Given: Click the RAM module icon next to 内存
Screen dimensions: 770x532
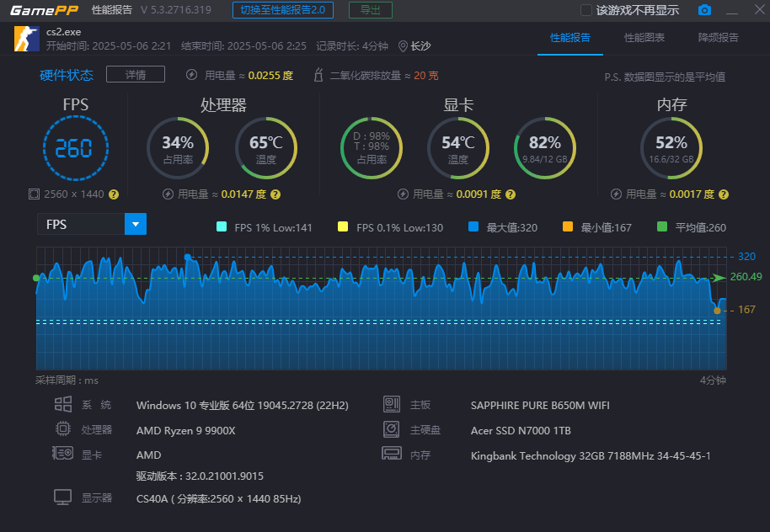Looking at the screenshot, I should (392, 453).
